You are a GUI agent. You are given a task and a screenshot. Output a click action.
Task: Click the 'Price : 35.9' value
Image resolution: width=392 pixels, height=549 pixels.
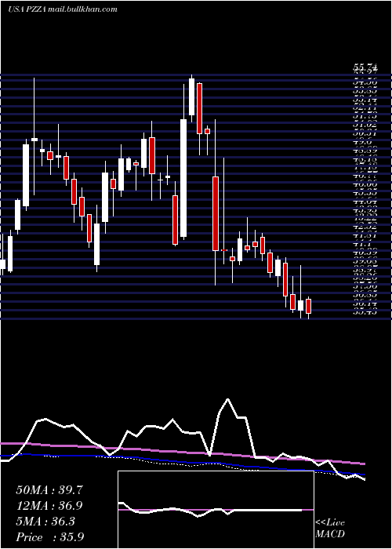49,537
